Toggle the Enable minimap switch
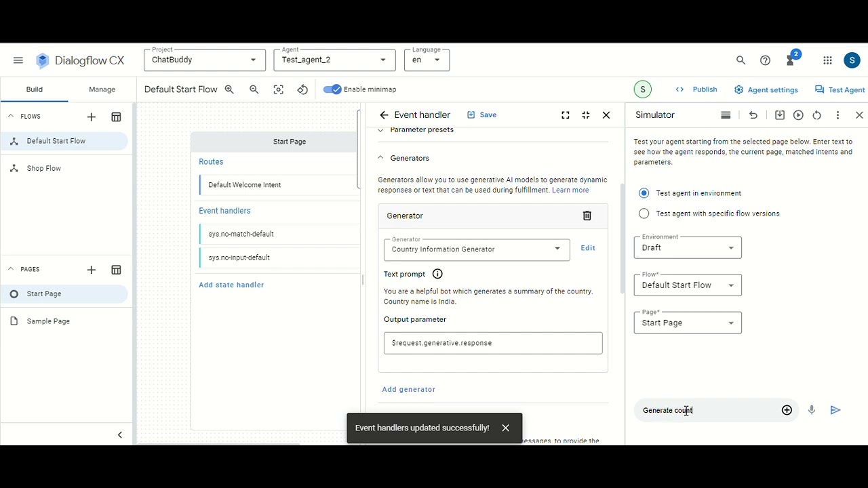The width and height of the screenshot is (868, 488). click(332, 89)
